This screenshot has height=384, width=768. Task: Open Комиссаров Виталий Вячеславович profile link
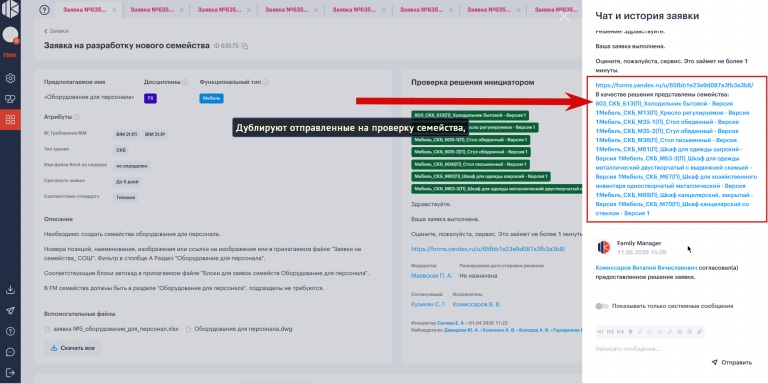point(646,268)
